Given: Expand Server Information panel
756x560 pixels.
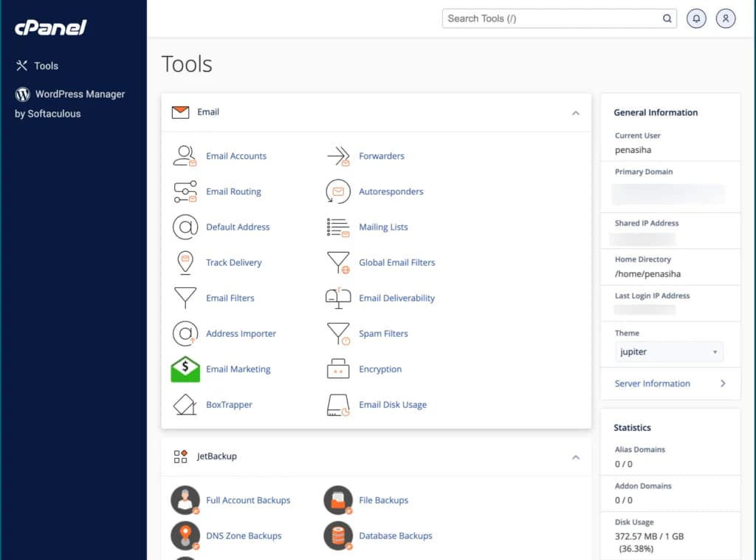Looking at the screenshot, I should tap(652, 383).
